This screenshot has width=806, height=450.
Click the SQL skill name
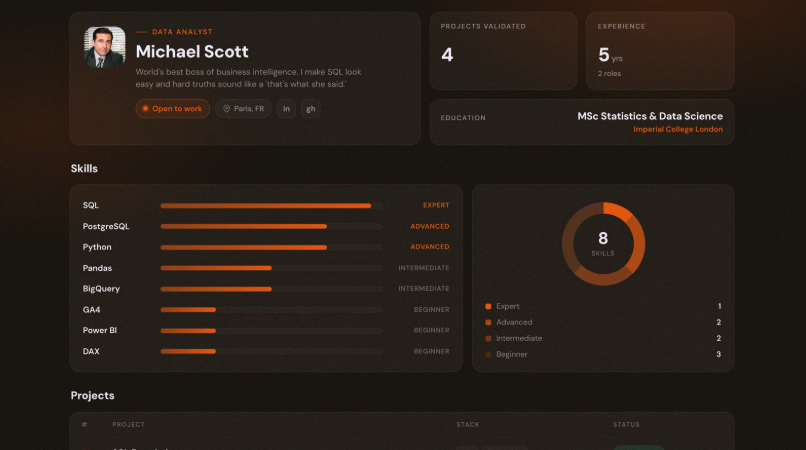coord(90,205)
